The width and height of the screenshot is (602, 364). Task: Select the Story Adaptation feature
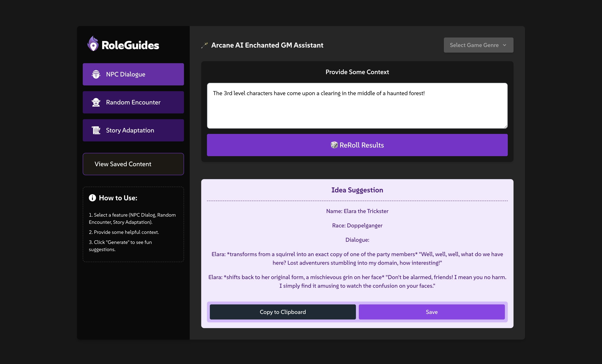(133, 130)
